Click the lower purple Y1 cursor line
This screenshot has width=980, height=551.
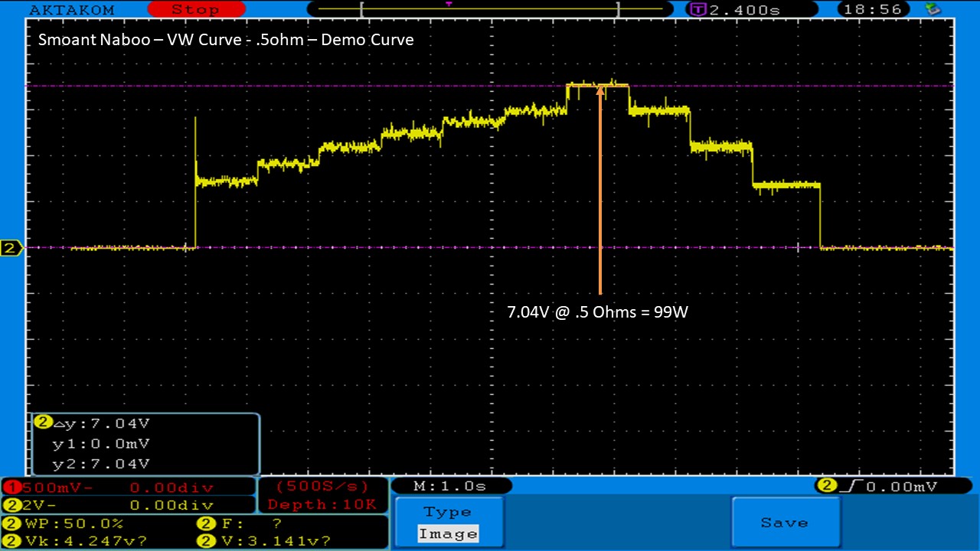point(490,247)
